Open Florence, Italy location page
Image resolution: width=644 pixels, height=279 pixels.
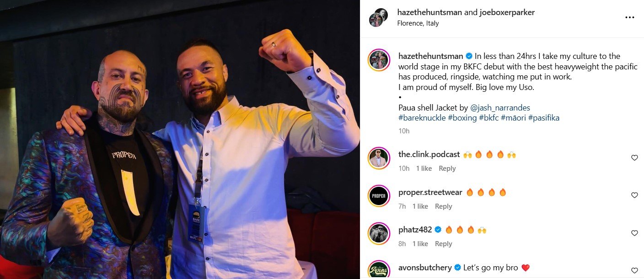click(418, 23)
